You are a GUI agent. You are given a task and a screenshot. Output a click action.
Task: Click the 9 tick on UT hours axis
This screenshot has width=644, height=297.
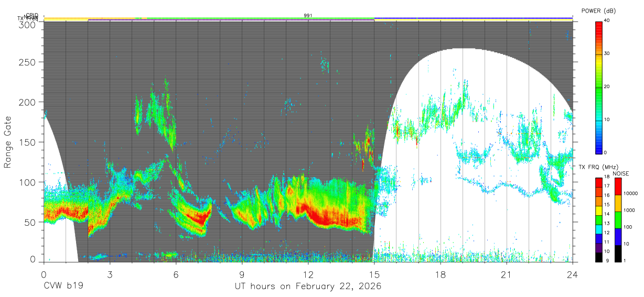tap(242, 274)
